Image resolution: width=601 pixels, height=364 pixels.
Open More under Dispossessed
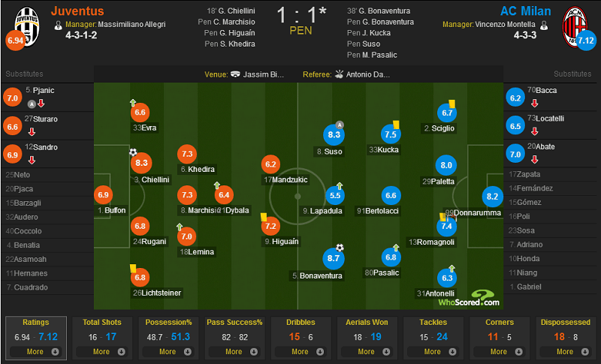pyautogui.click(x=566, y=351)
